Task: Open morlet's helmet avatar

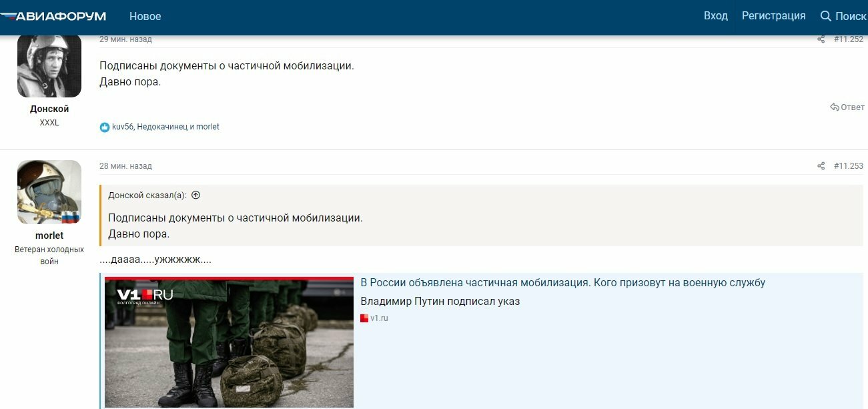Action: [49, 192]
